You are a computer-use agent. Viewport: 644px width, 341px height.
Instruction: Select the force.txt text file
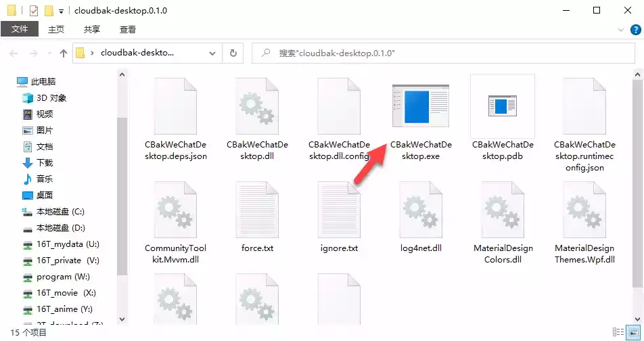[257, 211]
